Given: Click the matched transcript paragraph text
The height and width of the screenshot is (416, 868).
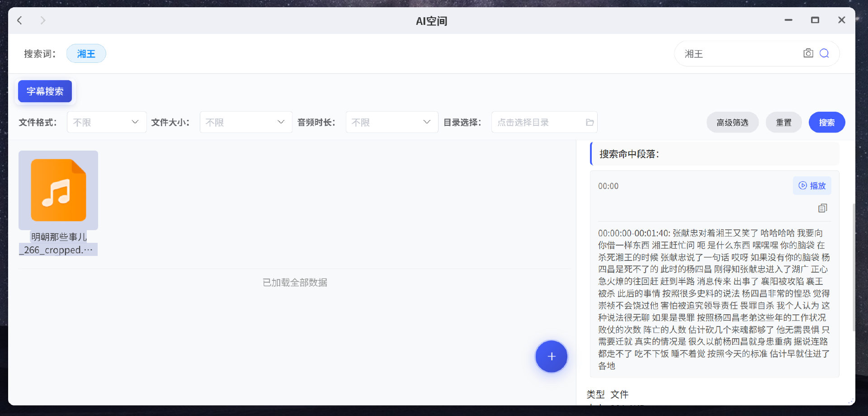Looking at the screenshot, I should coord(714,299).
